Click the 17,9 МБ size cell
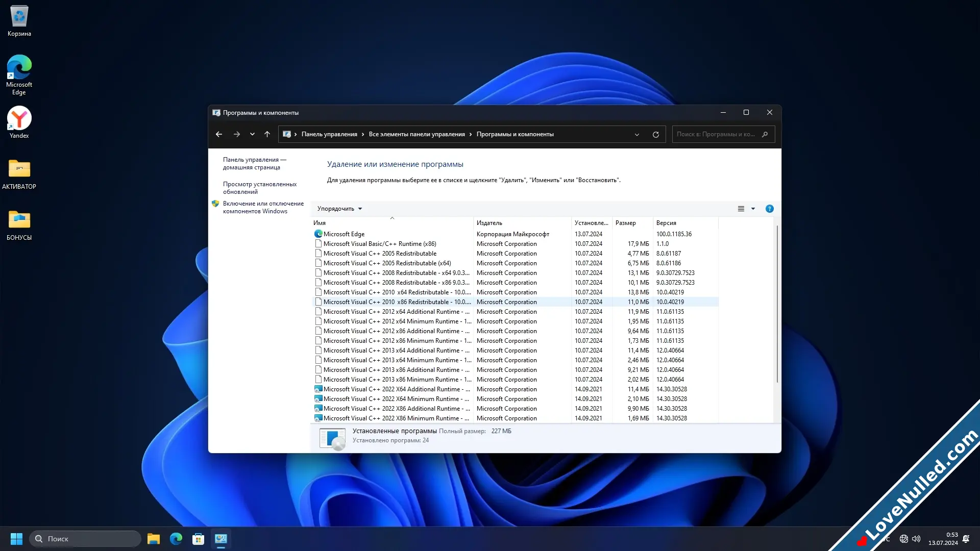 coord(639,244)
